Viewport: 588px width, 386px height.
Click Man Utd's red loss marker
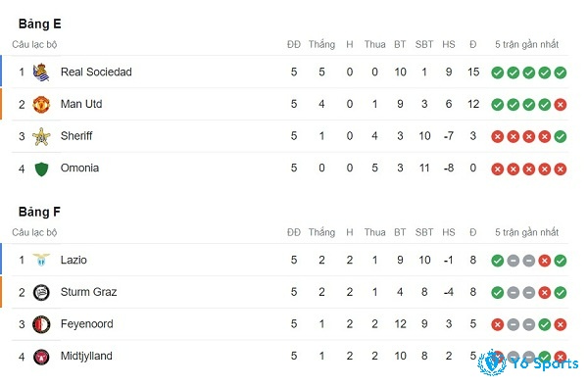561,105
